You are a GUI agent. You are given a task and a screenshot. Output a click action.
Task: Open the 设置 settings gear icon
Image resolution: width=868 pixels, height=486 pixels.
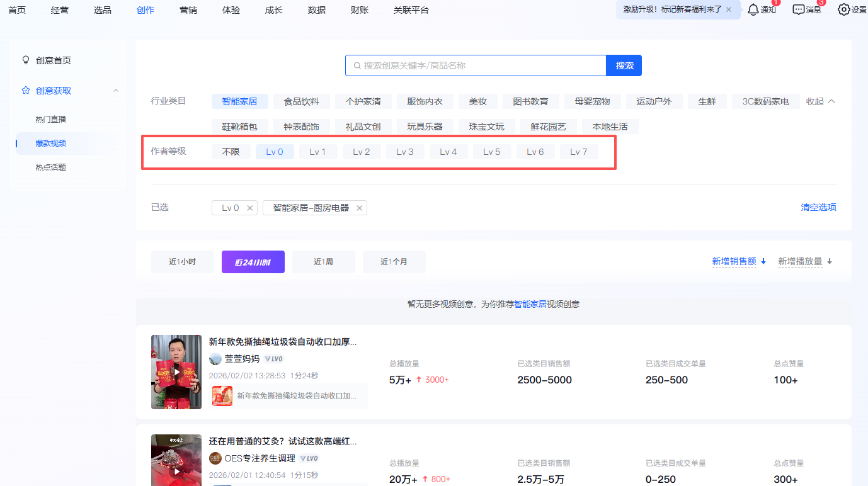pyautogui.click(x=842, y=10)
